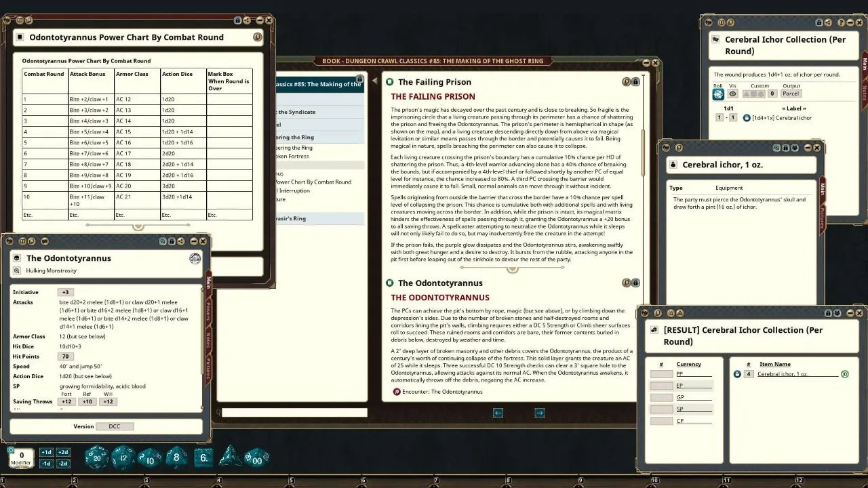The image size is (868, 488).
Task: Go to previous book page arrow
Action: coord(498,413)
